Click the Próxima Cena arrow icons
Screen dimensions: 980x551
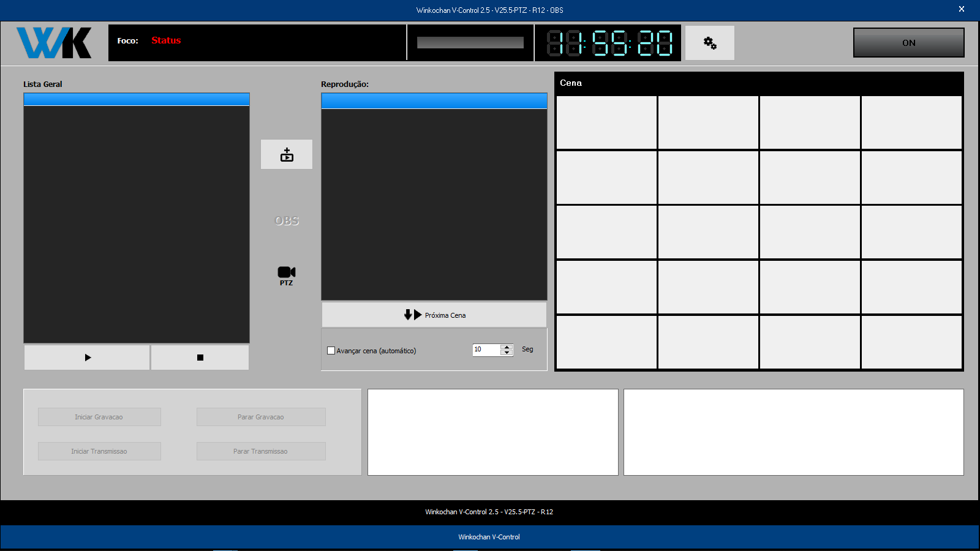[x=412, y=315]
